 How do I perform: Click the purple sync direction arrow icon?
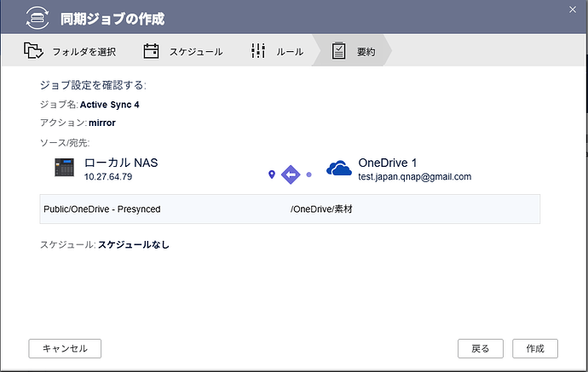[x=291, y=175]
